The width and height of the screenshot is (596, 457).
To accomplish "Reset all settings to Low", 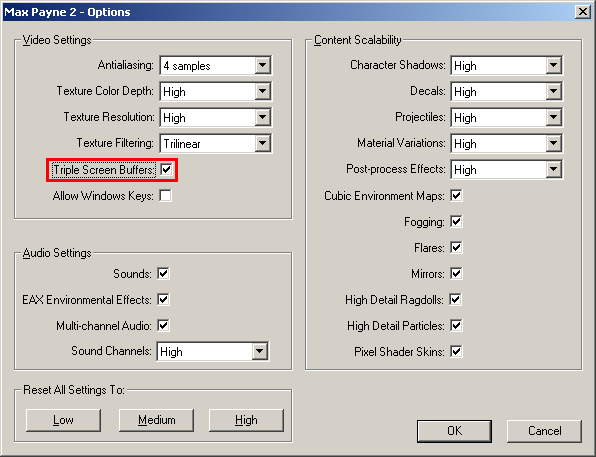I will pos(63,420).
